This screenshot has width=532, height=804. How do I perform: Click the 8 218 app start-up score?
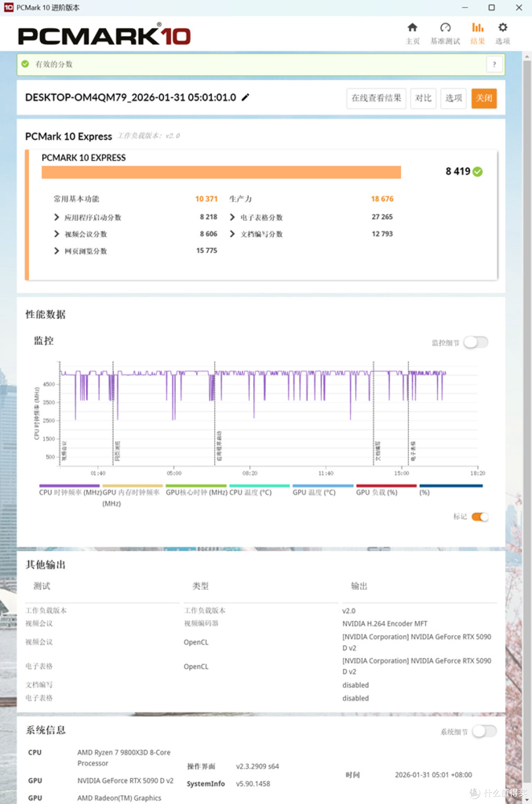(208, 217)
